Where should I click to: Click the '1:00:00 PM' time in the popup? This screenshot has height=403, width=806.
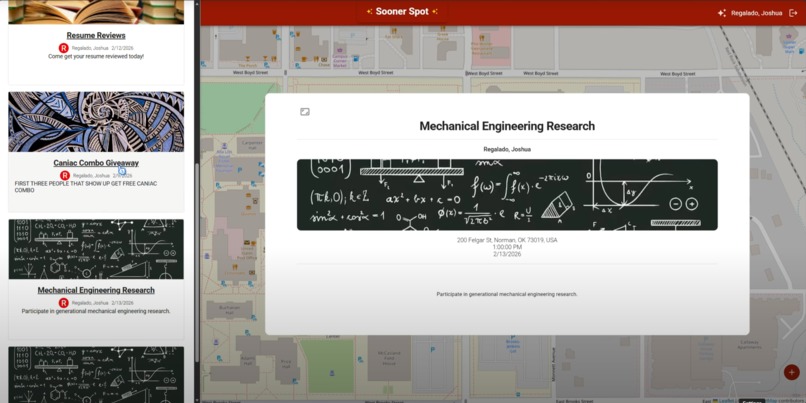pyautogui.click(x=507, y=247)
